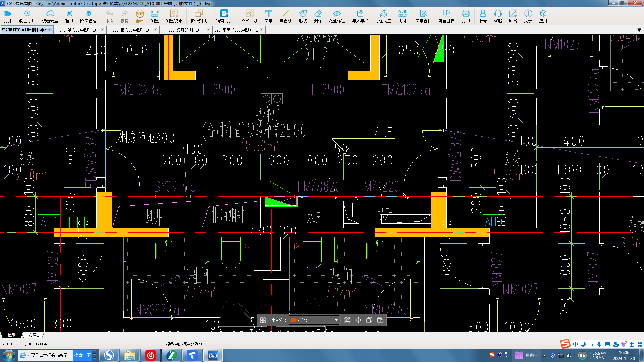Switch to S60-墙身详图 tab
This screenshot has height=362, width=644.
tap(183, 30)
